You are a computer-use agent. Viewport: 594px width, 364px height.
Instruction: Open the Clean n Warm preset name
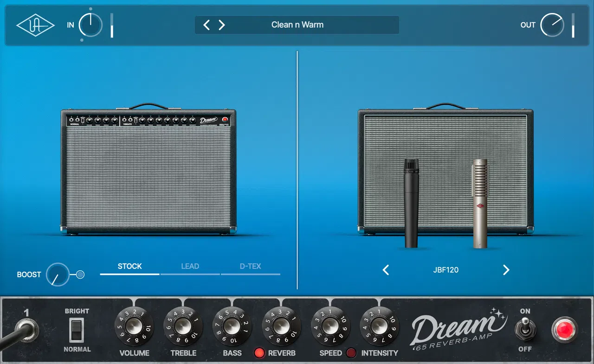tap(297, 25)
